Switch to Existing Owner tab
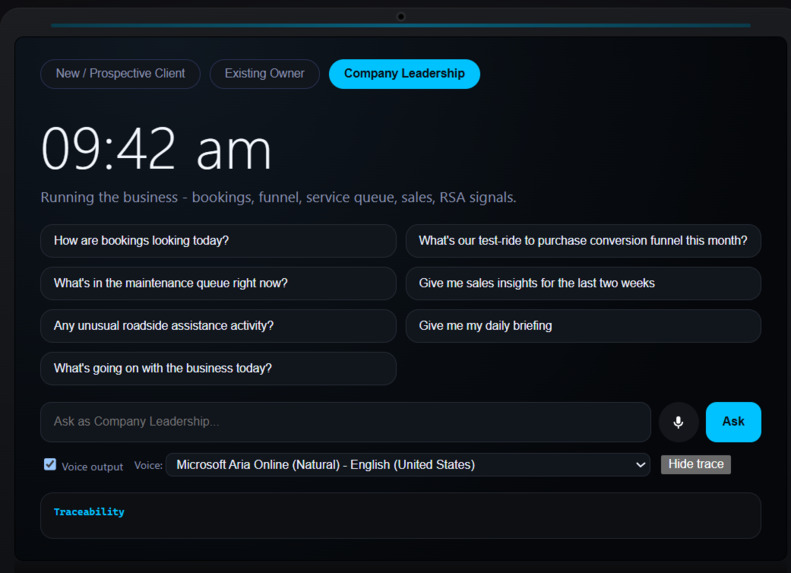The width and height of the screenshot is (791, 573). 264,74
